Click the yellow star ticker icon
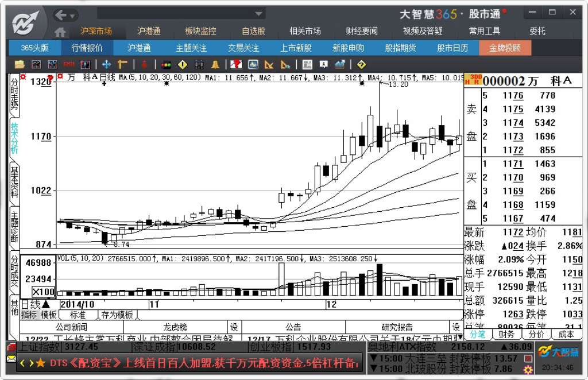Screen dimensions: 588x380 click(41, 363)
